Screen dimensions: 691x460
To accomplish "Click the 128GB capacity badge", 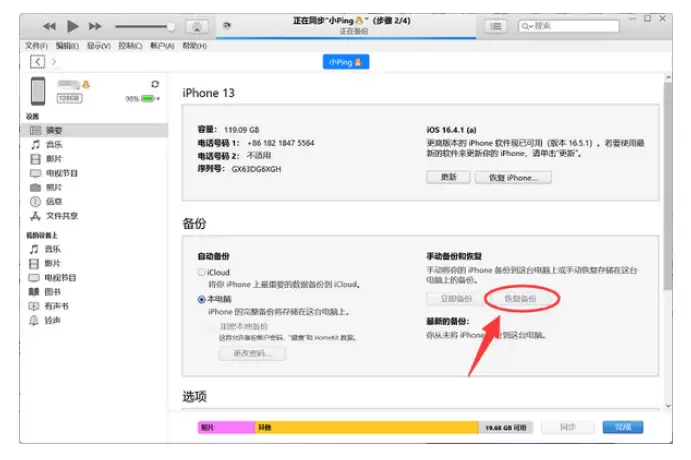I will click(x=69, y=98).
